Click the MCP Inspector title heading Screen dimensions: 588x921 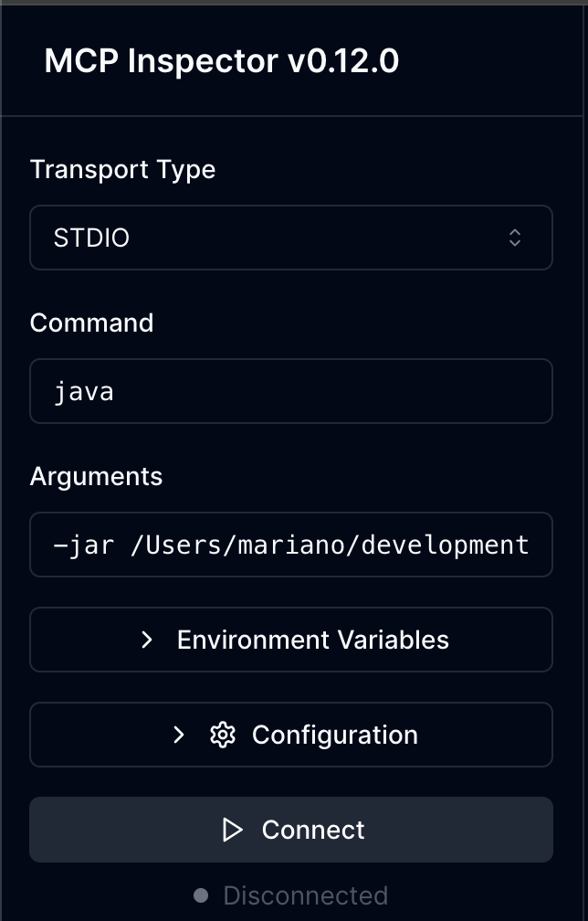[x=161, y=61]
